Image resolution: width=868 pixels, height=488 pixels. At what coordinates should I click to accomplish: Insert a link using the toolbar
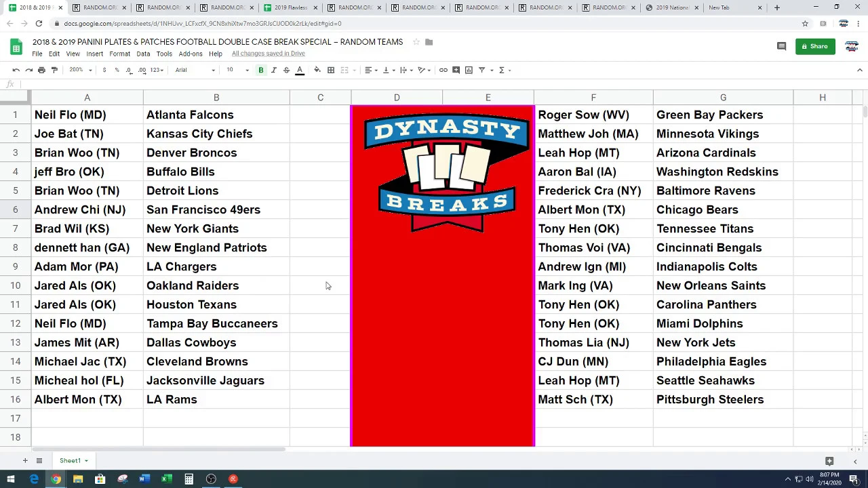pos(443,70)
